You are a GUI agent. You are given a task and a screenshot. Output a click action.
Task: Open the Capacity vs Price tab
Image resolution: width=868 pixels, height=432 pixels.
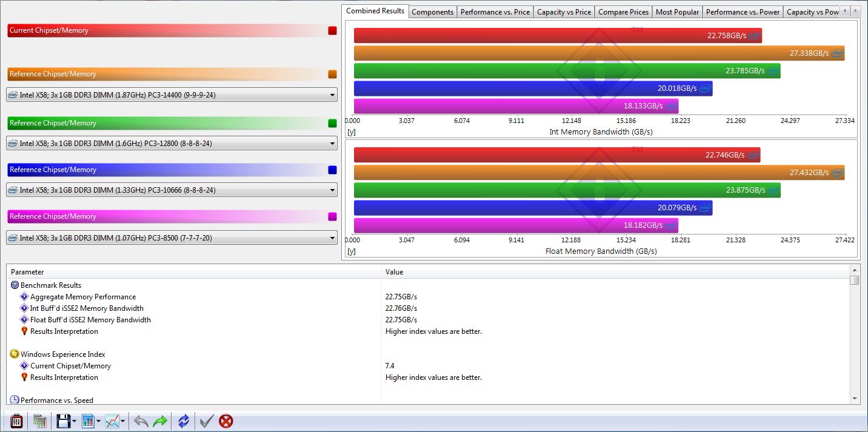pyautogui.click(x=564, y=12)
